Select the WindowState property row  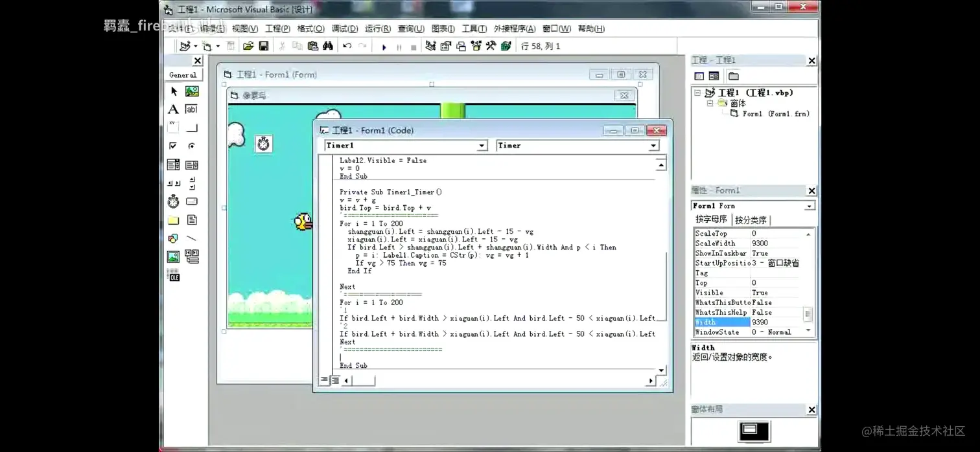point(748,332)
